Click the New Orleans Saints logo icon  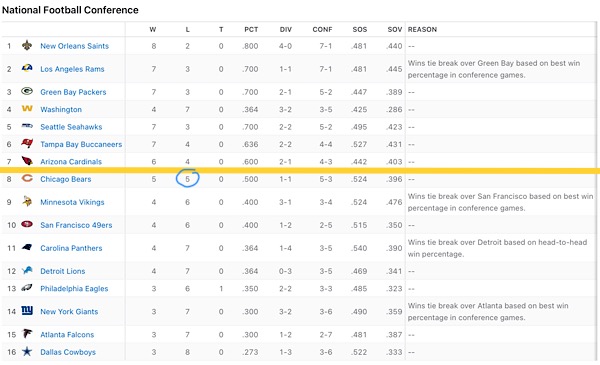27,46
